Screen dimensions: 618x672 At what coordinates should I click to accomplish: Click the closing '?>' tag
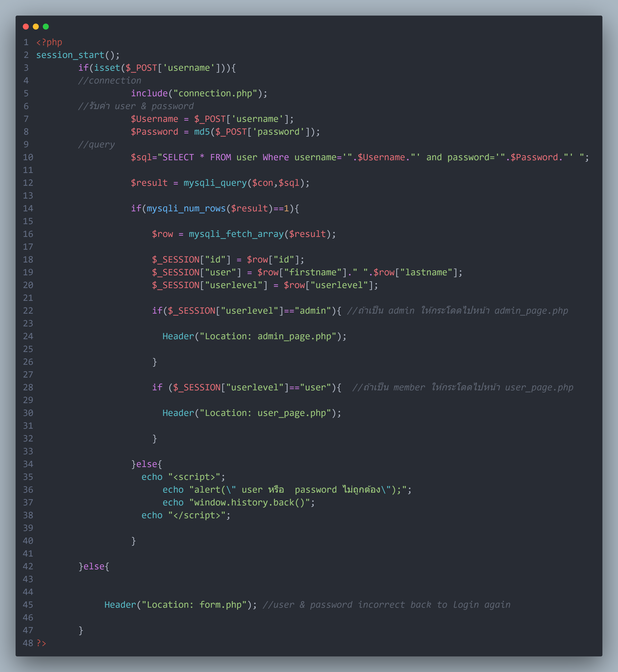click(41, 643)
